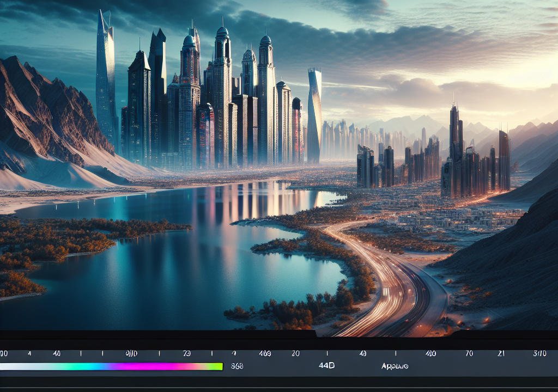Click the 9UD marker on the ruler

131,353
